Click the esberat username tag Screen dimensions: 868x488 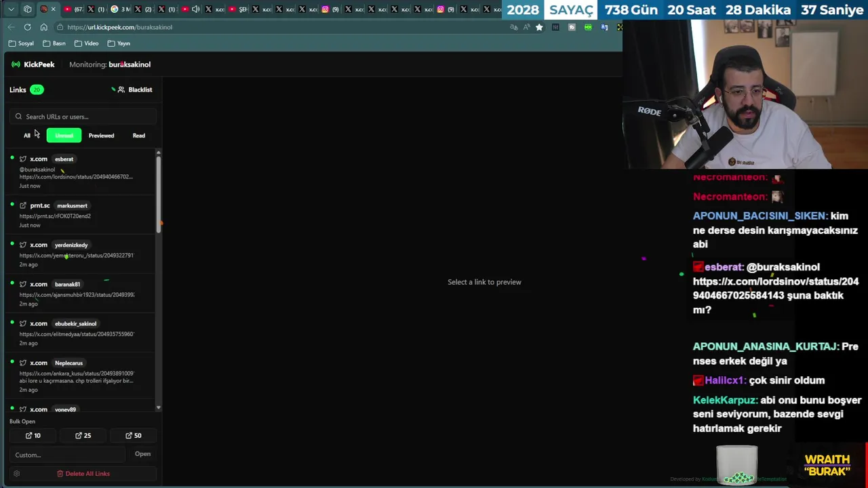[x=64, y=159]
